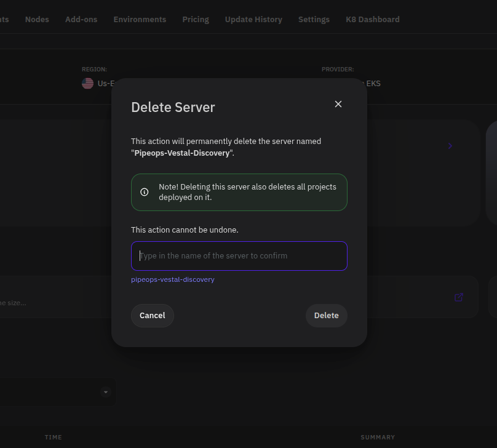Click the Delete Server dialog title
Image resolution: width=497 pixels, height=448 pixels.
pos(173,107)
